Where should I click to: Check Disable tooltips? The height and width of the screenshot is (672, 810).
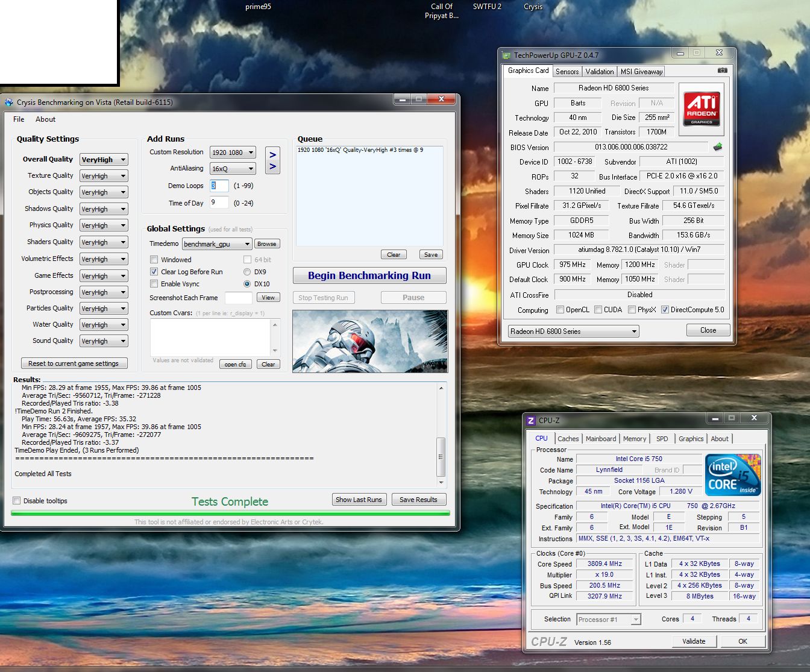click(17, 501)
